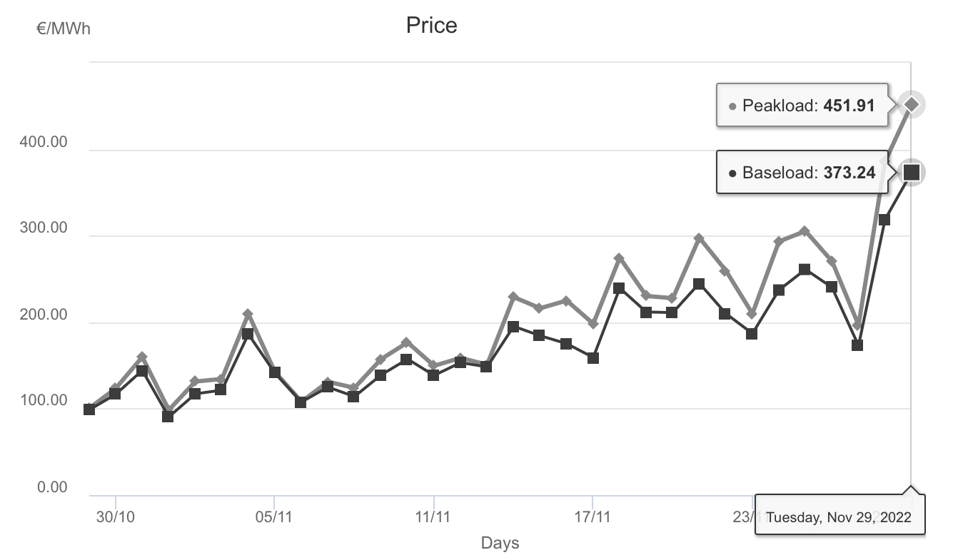
Task: Click the Tuesday, Nov 29, 2022 date tooltip
Action: [x=839, y=517]
